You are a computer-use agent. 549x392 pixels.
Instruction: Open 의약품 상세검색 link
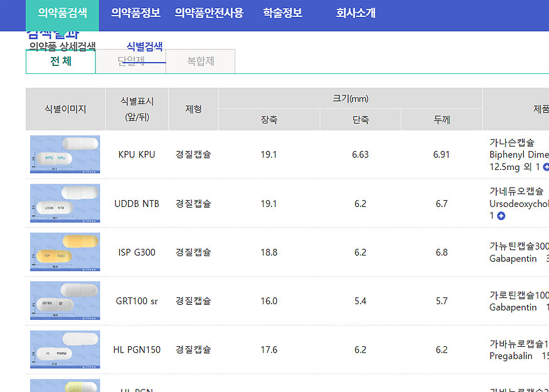[62, 46]
